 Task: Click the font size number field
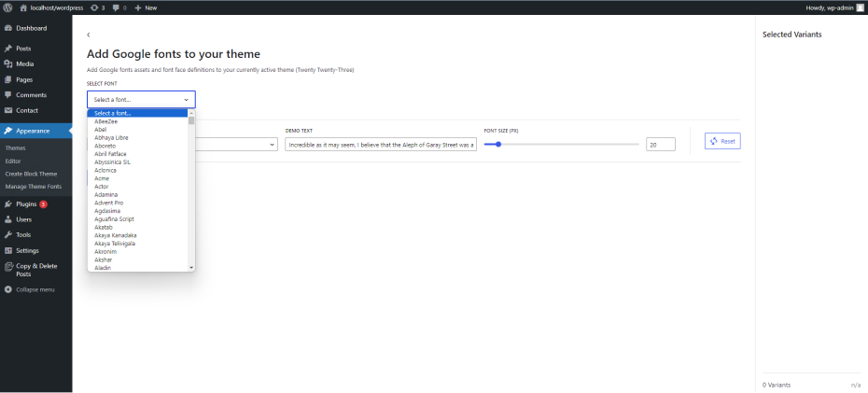tap(661, 145)
